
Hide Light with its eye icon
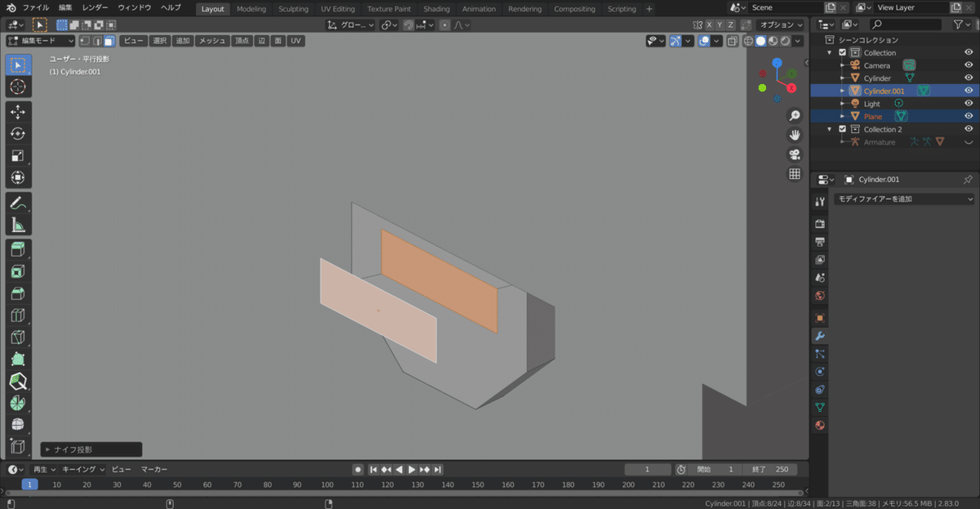969,104
